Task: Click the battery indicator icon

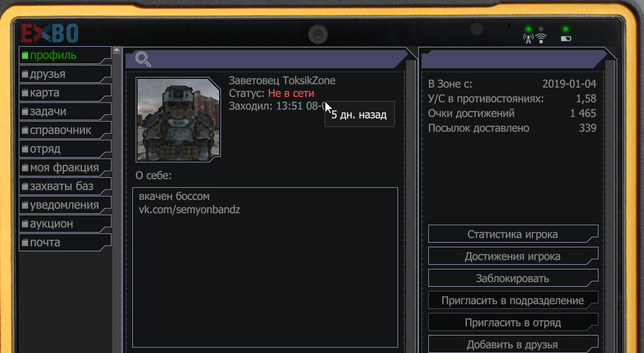Action: pyautogui.click(x=566, y=39)
